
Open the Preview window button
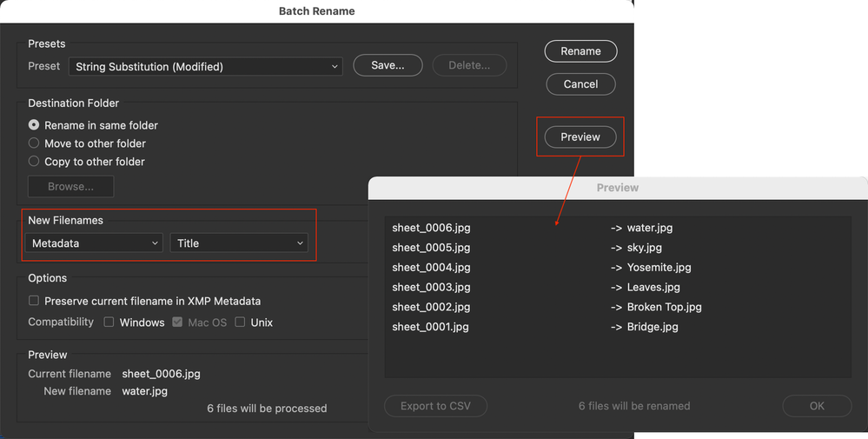(x=580, y=137)
